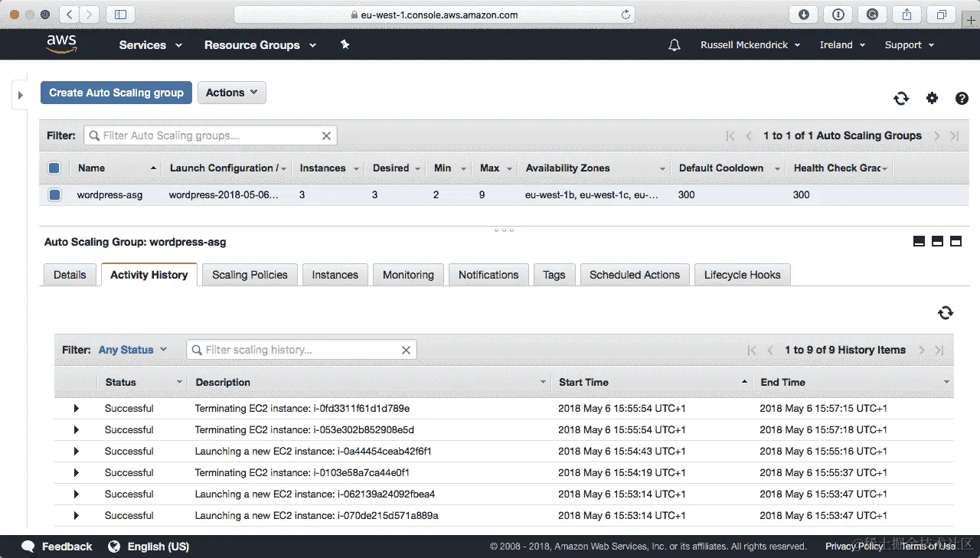This screenshot has height=558, width=980.
Task: Go to last page of History Items
Action: tap(939, 350)
